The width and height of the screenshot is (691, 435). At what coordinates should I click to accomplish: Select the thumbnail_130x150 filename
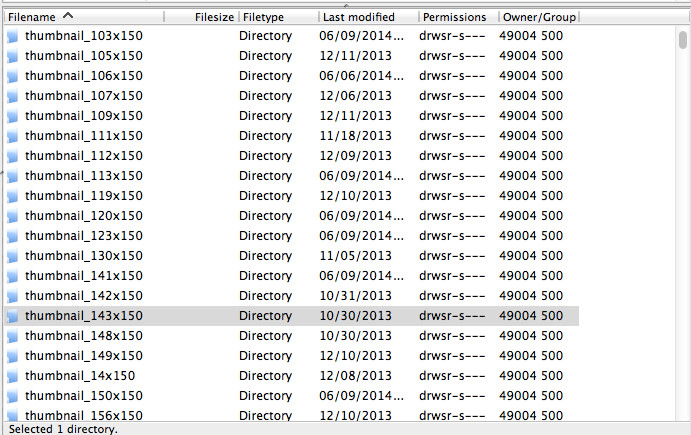(x=84, y=256)
